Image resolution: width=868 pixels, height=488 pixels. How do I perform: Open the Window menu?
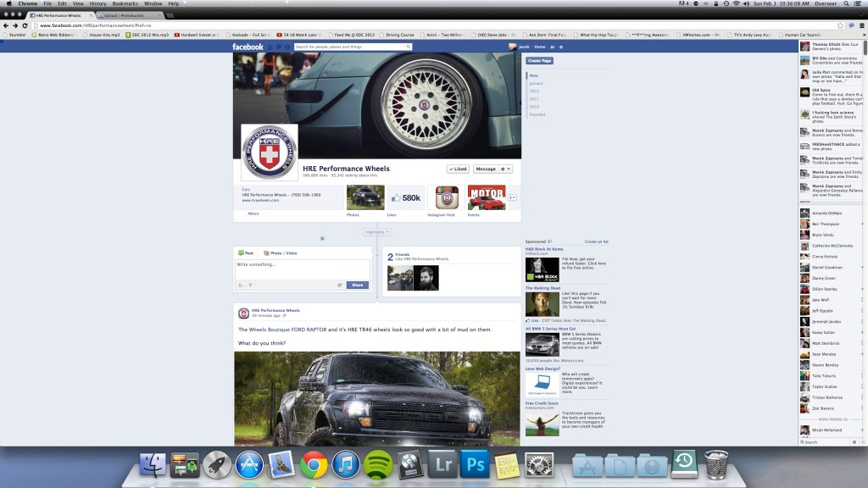153,4
